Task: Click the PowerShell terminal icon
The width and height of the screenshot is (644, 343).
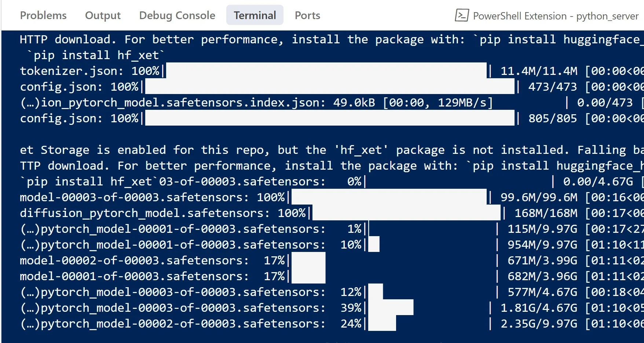Action: pos(462,15)
